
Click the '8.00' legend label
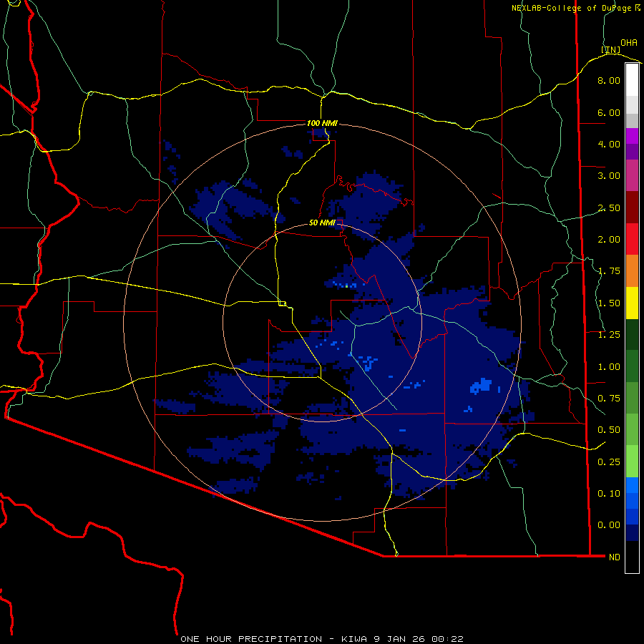click(x=609, y=80)
